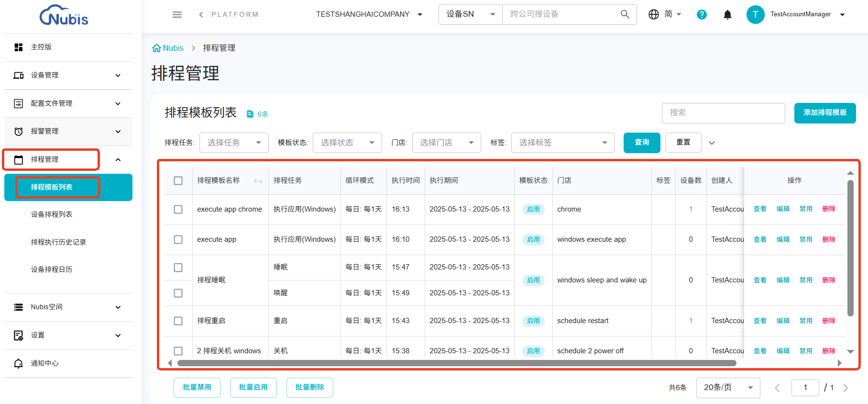Click 添加排程模板 button
The image size is (868, 404).
825,113
